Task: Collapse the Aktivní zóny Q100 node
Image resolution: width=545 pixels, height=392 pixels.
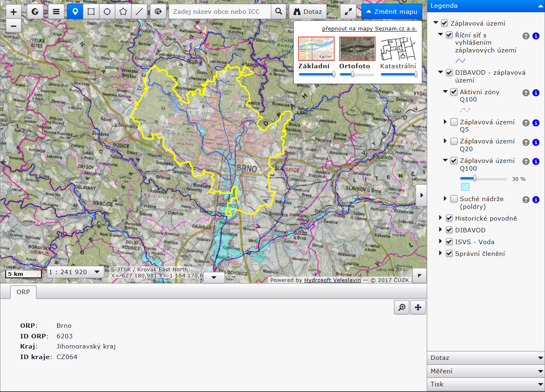Action: point(445,92)
